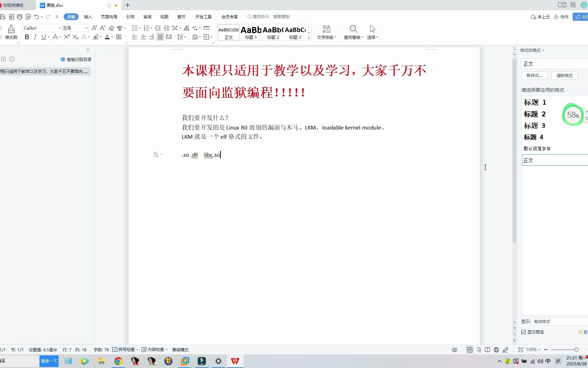This screenshot has height=368, width=588.
Task: Apply superscript formatting (X²)
Action: click(x=67, y=37)
